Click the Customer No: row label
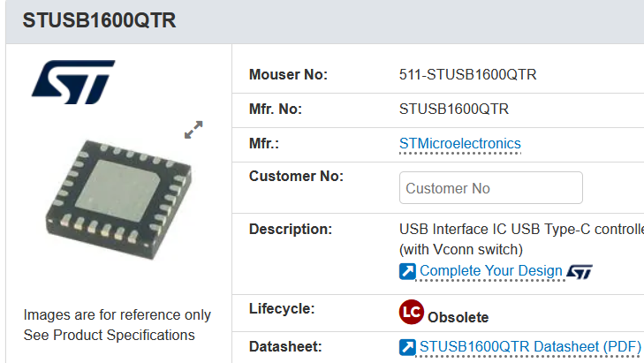This screenshot has width=644, height=363. tap(296, 176)
